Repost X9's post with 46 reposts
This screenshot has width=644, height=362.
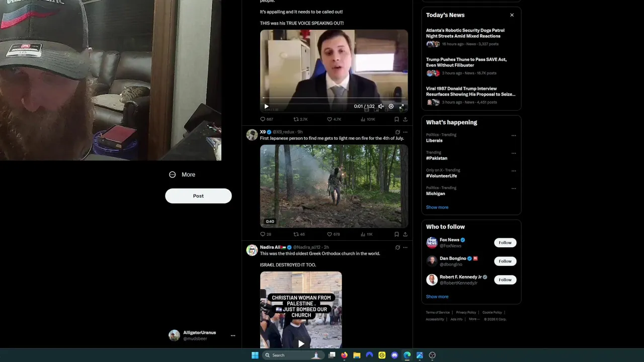(x=299, y=234)
